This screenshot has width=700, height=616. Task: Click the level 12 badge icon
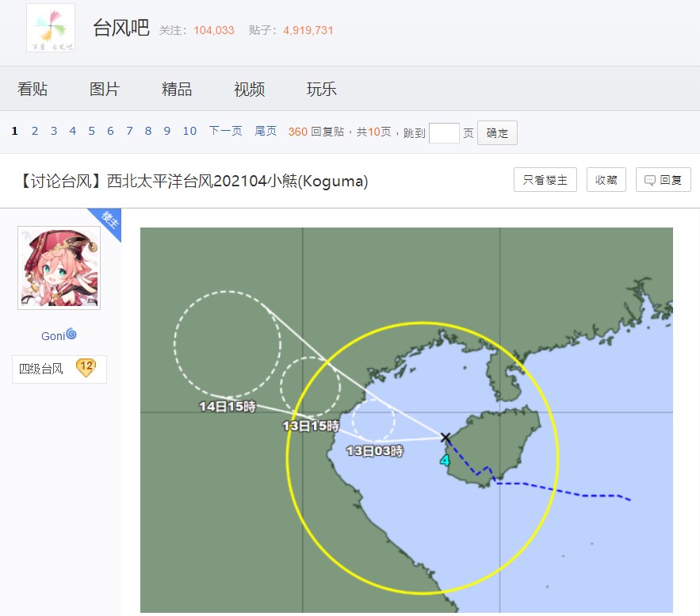pos(86,368)
